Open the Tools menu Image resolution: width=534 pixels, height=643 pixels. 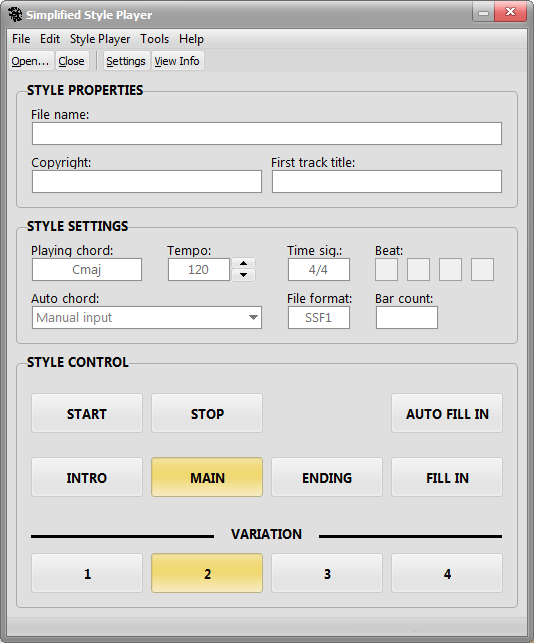click(x=154, y=39)
